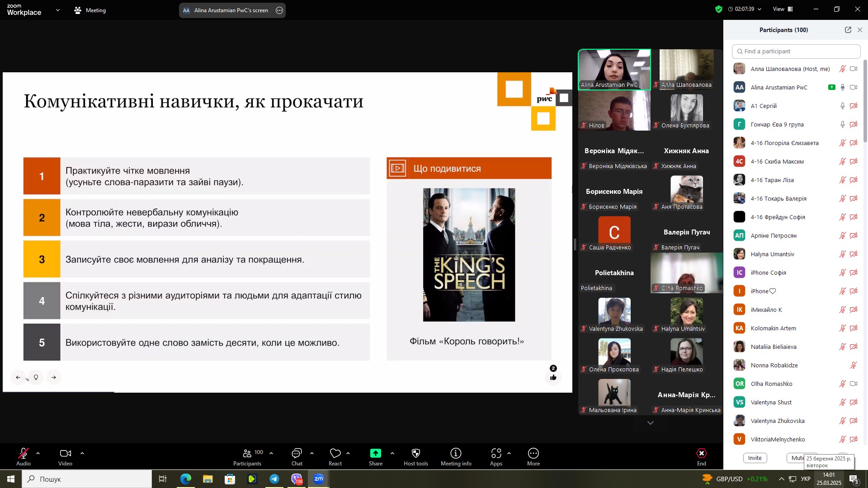Pop out the Participants panel
The image size is (868, 488).
(848, 30)
